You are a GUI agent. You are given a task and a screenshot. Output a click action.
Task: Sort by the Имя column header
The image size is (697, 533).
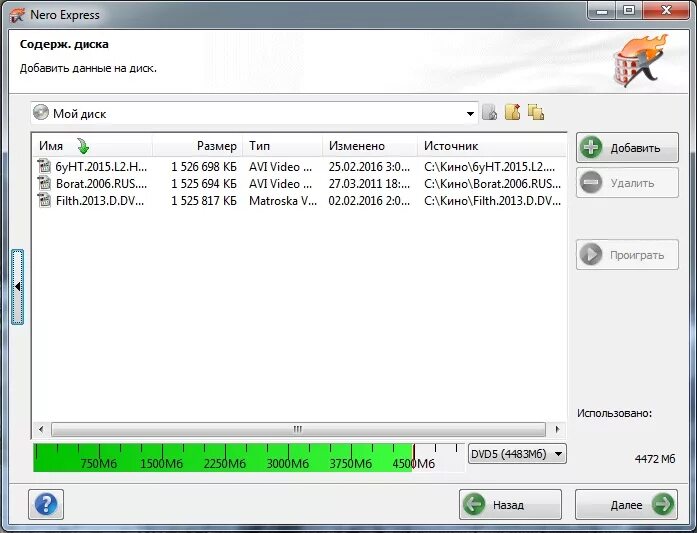click(x=92, y=146)
